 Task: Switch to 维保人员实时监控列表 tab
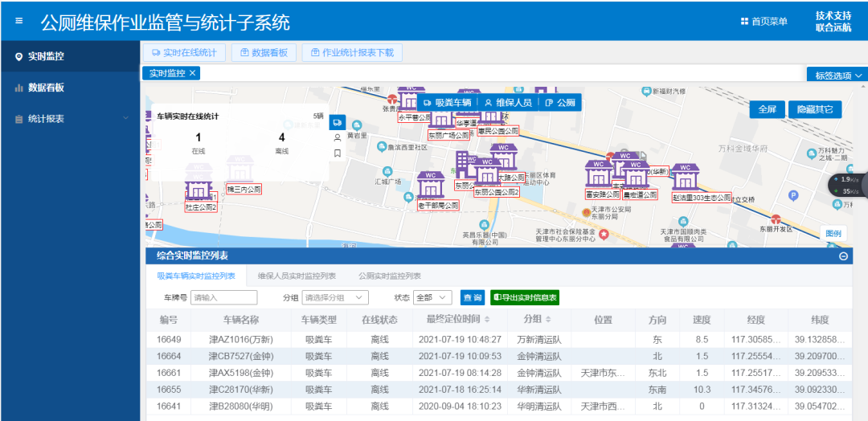coord(297,276)
